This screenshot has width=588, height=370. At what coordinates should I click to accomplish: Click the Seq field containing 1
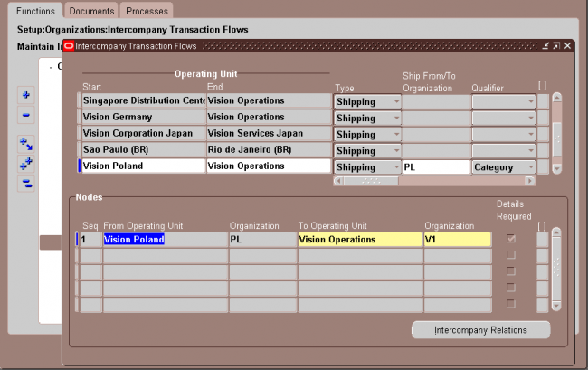pyautogui.click(x=90, y=240)
